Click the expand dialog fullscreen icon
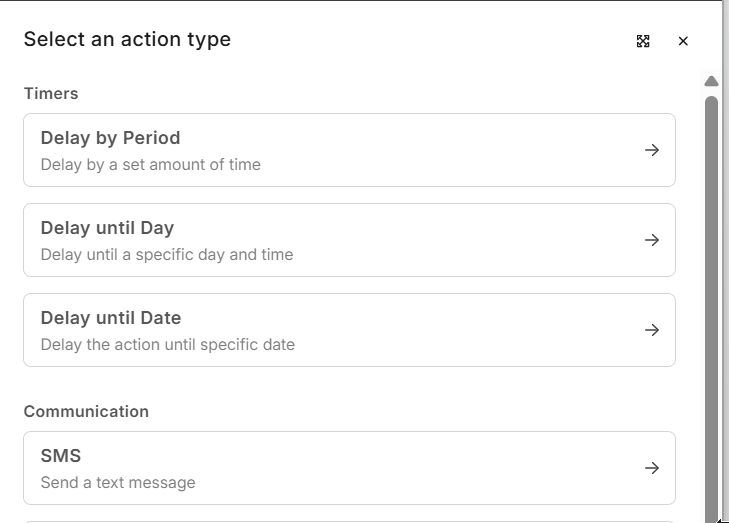The width and height of the screenshot is (729, 523). (643, 41)
